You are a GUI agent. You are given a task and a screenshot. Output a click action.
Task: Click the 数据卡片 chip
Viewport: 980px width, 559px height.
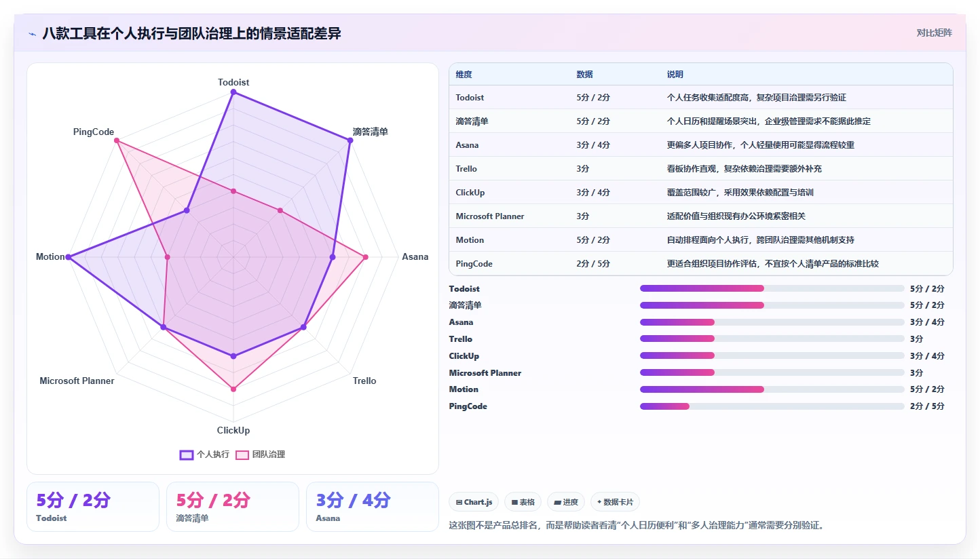615,502
